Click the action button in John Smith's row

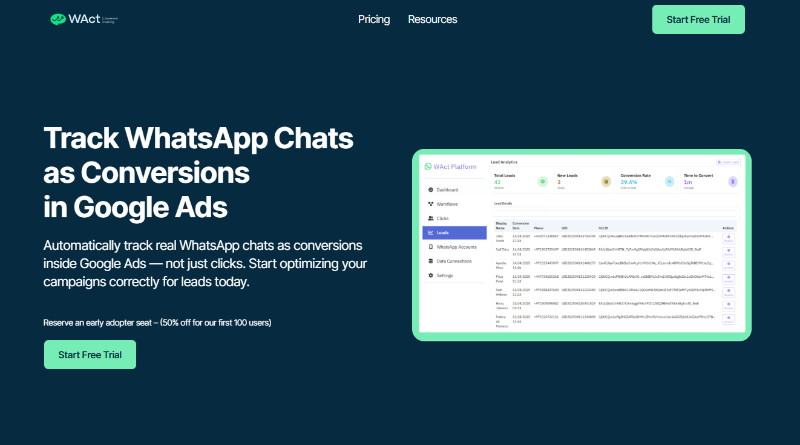click(727, 237)
